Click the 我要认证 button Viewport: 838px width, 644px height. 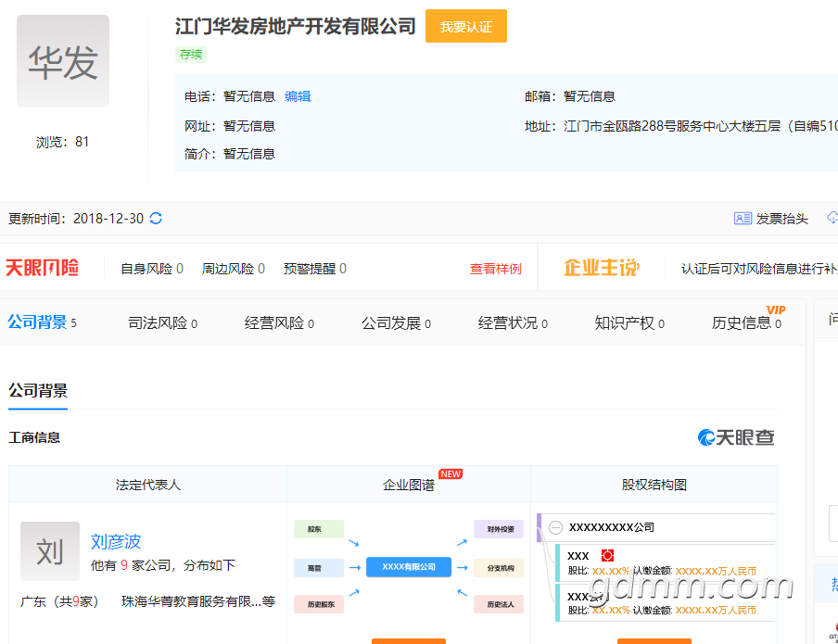tap(466, 26)
